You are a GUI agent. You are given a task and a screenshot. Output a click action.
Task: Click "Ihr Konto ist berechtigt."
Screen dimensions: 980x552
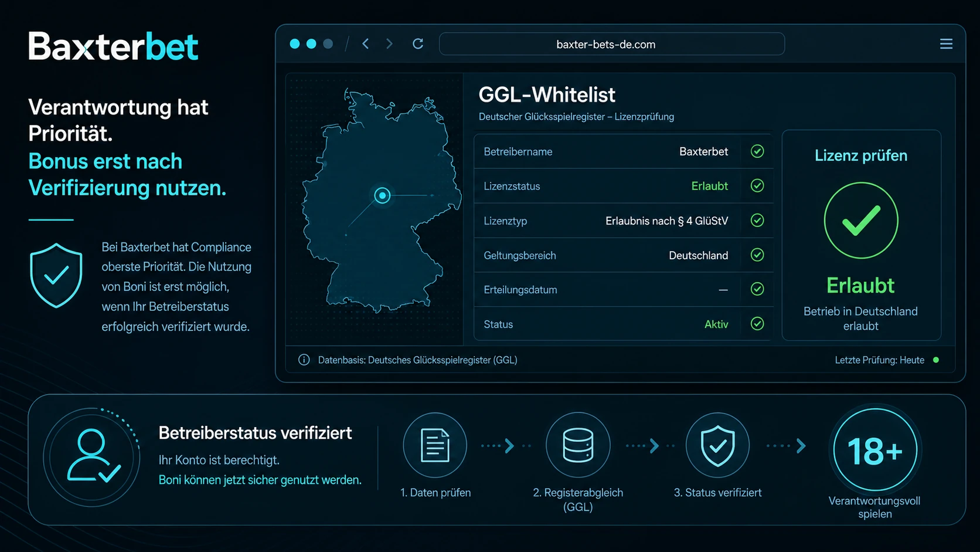[x=219, y=460]
